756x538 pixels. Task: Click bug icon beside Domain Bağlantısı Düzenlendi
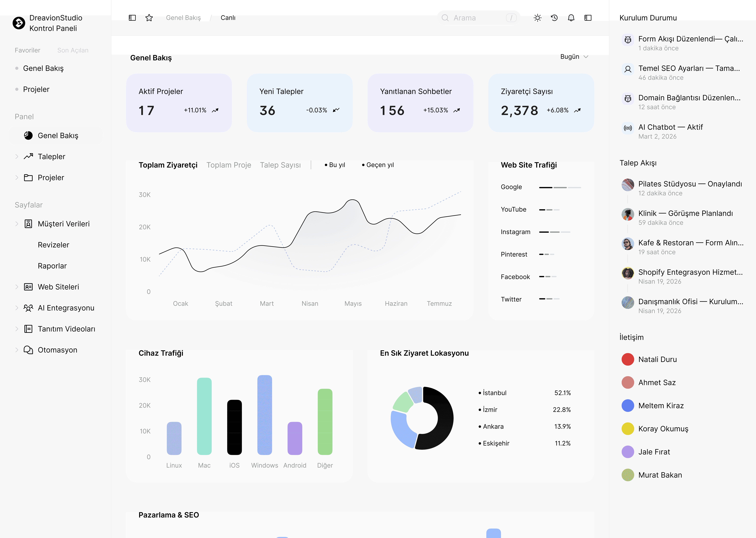(628, 99)
